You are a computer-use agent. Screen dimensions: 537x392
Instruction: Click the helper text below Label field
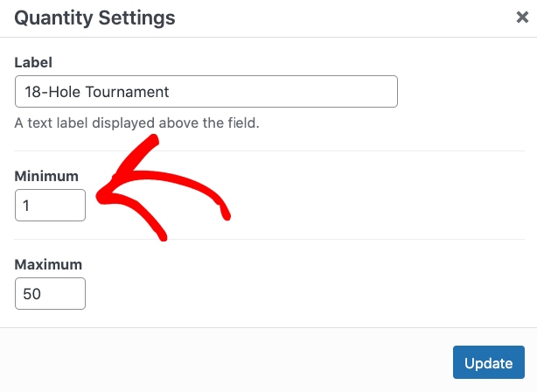[137, 123]
